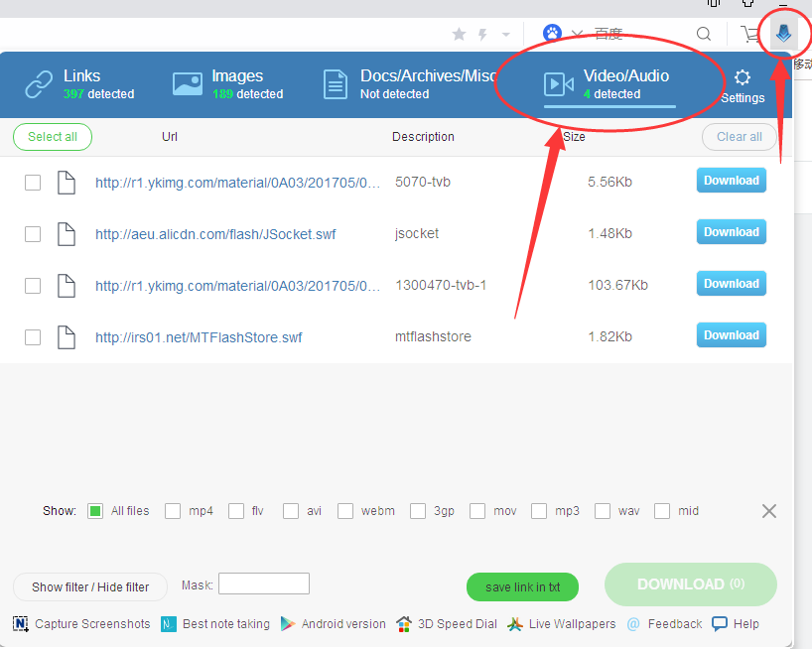Enable the flv filter checkbox
The height and width of the screenshot is (649, 812).
tap(236, 511)
